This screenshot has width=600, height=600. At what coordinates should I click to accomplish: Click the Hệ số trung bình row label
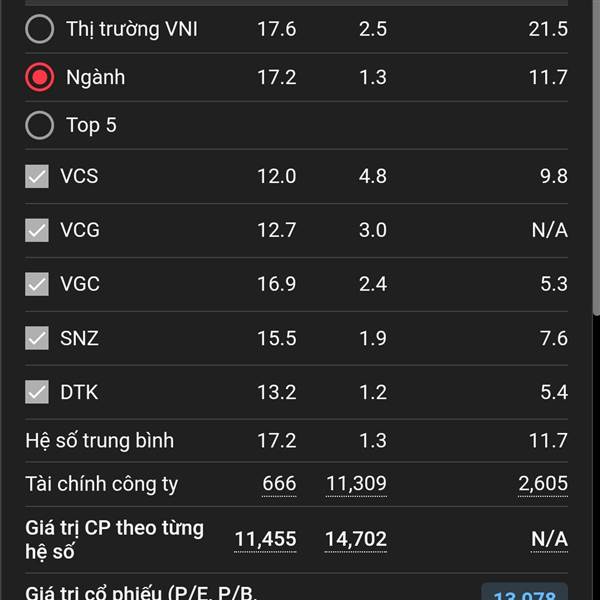99,440
